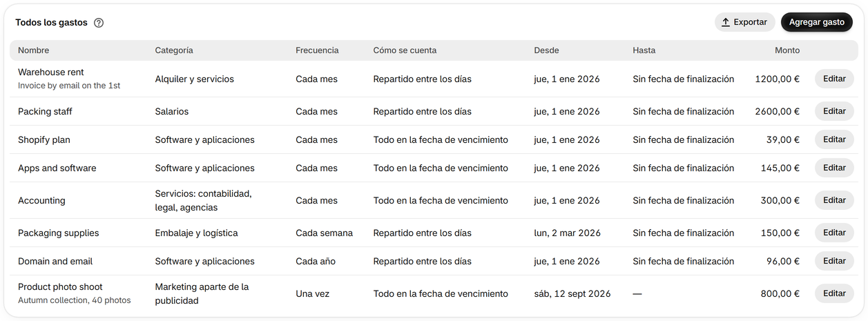Screen dimensions: 868x321
Task: Click the help icon beside Todos los gastos
Action: click(x=99, y=23)
